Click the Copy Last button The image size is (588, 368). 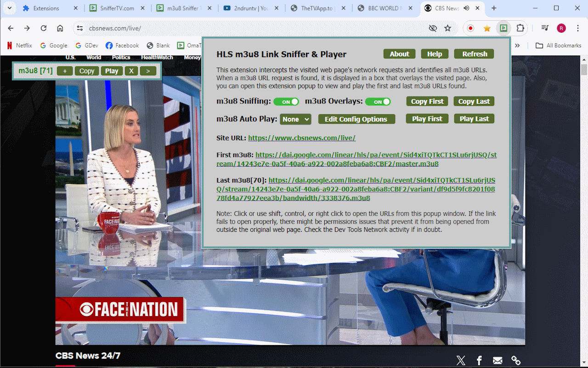tap(474, 101)
